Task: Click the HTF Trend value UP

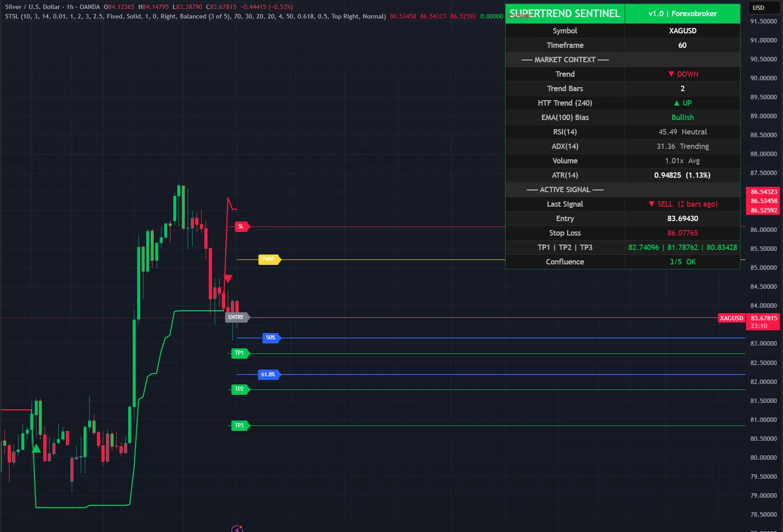Action: 683,103
